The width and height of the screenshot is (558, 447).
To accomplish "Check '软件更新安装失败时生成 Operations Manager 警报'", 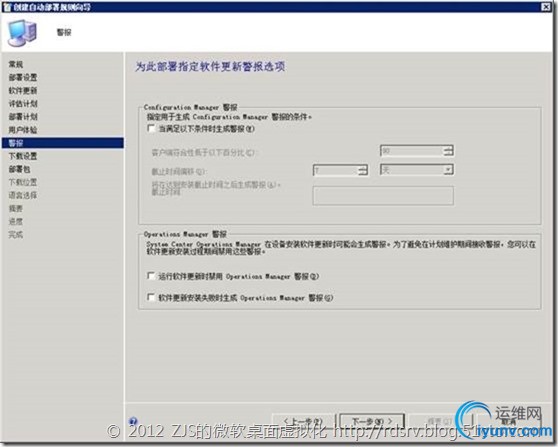I will click(151, 297).
